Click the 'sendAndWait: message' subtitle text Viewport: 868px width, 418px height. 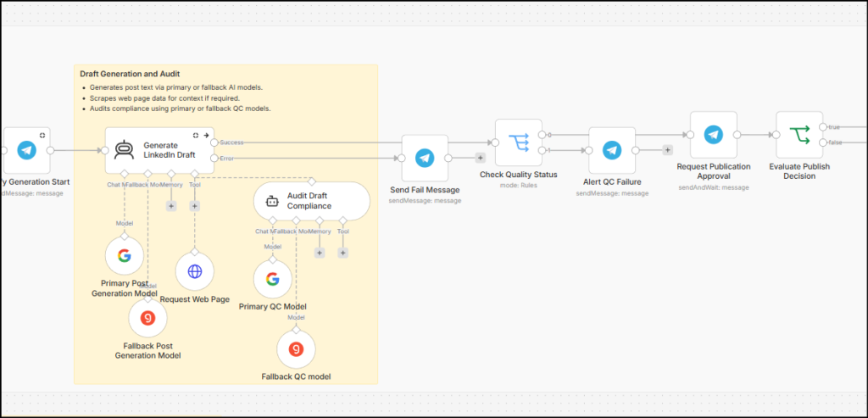point(714,187)
